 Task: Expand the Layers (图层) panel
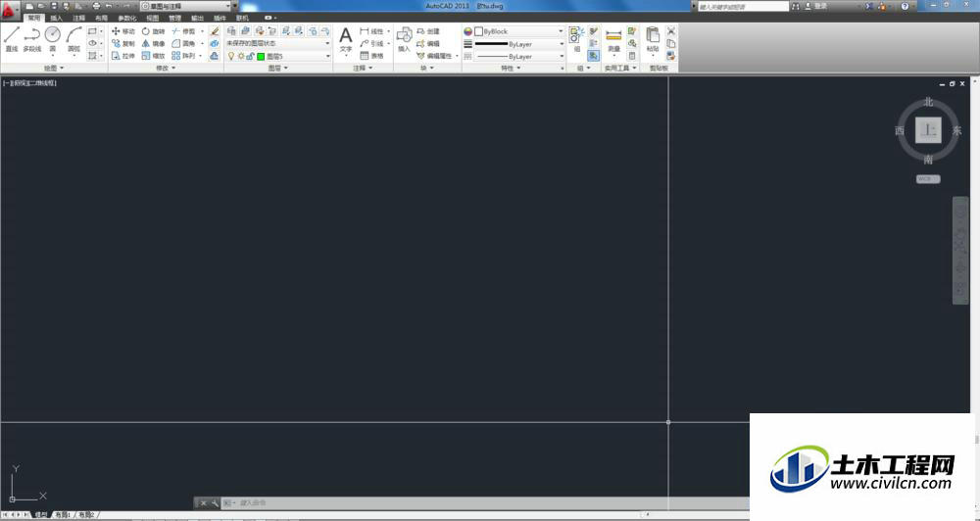278,68
